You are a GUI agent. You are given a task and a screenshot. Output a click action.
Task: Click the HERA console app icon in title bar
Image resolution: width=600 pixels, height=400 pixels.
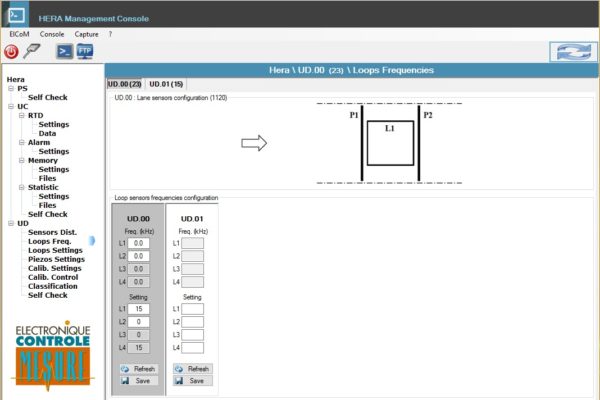tap(16, 15)
